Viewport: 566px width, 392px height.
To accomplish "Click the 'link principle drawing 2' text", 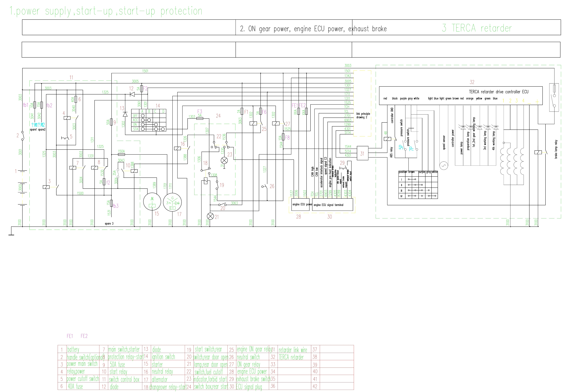I will [x=363, y=115].
